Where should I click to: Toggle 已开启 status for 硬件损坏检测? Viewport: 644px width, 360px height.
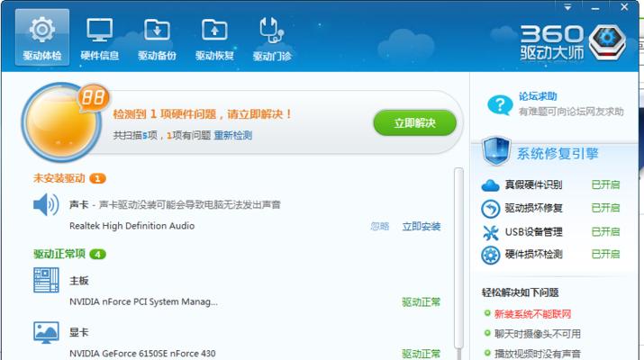pos(605,254)
